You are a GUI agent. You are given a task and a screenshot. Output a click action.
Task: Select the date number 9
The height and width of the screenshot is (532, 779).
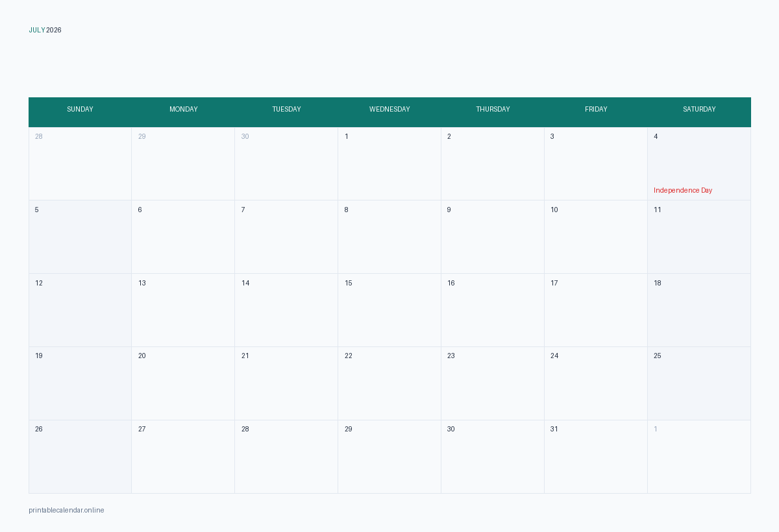click(x=449, y=210)
